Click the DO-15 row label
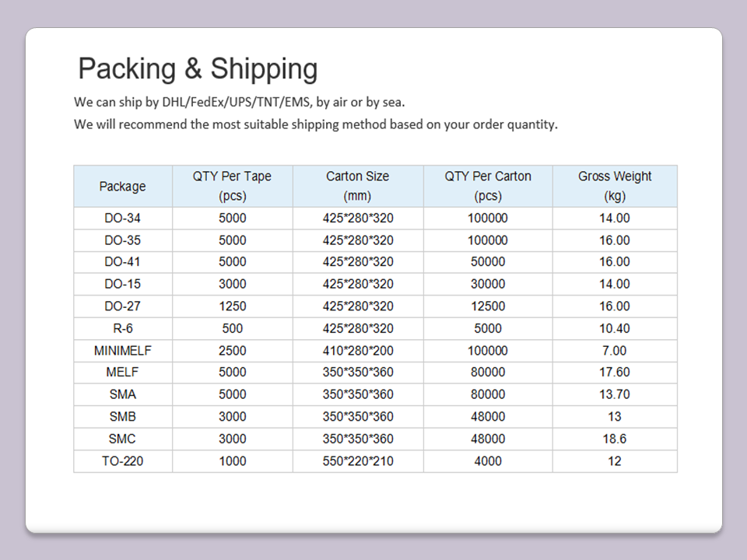 tap(123, 284)
